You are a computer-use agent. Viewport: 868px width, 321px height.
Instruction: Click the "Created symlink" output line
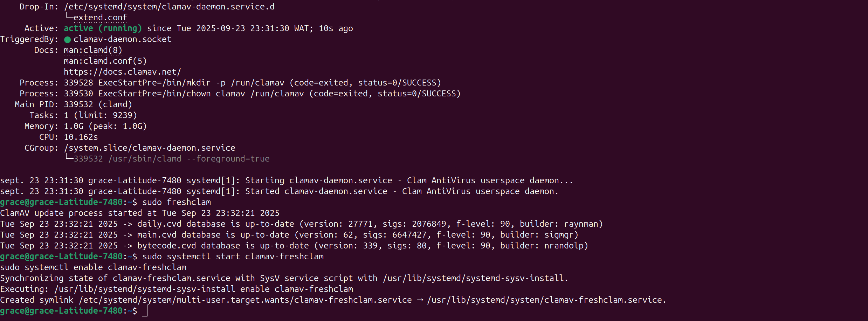point(333,300)
